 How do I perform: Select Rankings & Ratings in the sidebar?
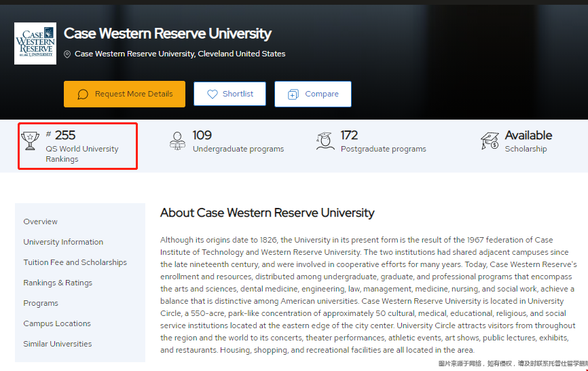click(58, 283)
